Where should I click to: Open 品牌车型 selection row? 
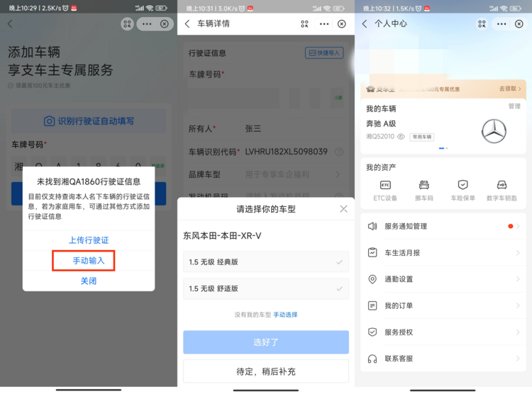pos(266,174)
